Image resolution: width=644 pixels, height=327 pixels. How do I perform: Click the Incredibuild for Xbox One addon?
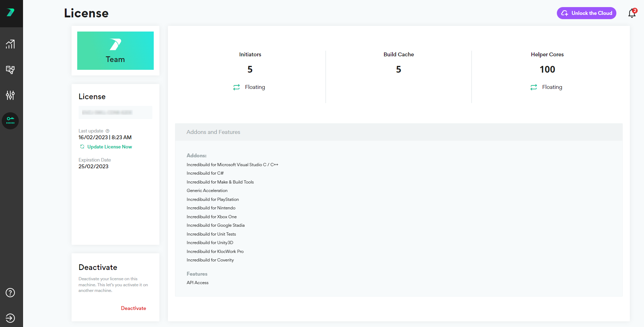pos(212,217)
